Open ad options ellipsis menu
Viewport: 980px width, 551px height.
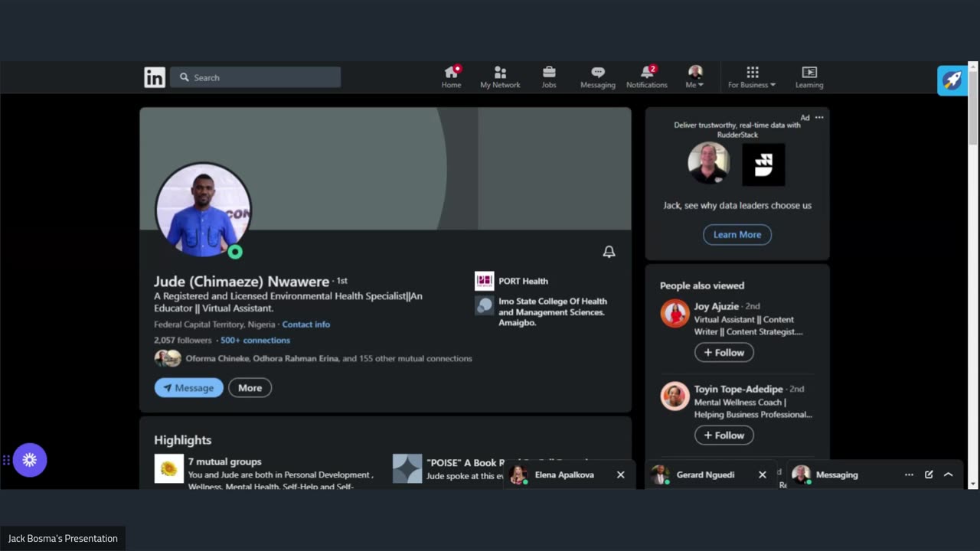pyautogui.click(x=819, y=118)
